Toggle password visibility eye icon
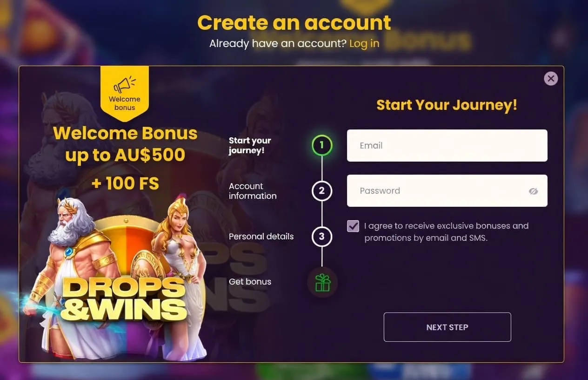The width and height of the screenshot is (588, 380). [533, 191]
